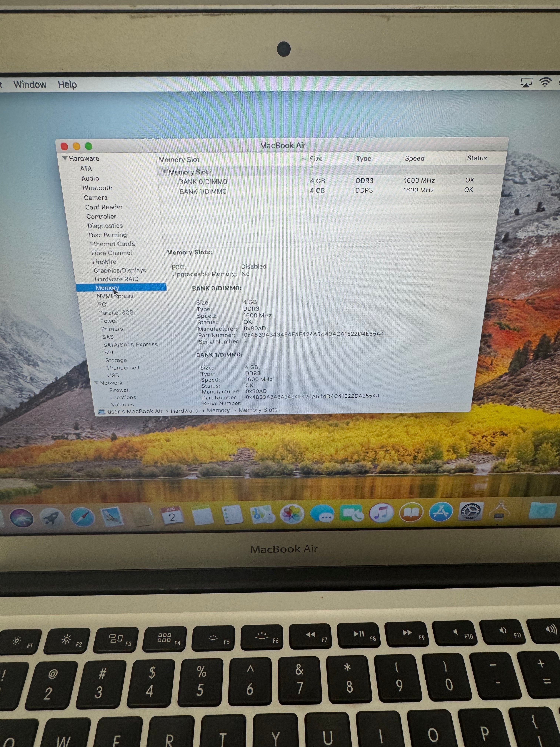Viewport: 560px width, 747px height.
Task: Launch Safari from the Dock
Action: [x=82, y=517]
